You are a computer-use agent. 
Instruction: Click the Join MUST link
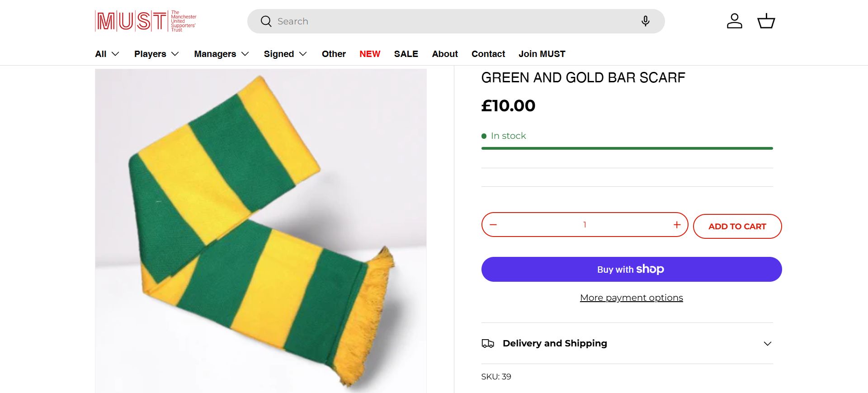click(542, 54)
